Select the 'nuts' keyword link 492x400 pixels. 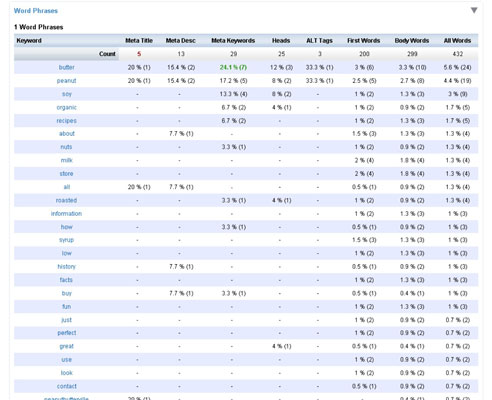coord(66,147)
